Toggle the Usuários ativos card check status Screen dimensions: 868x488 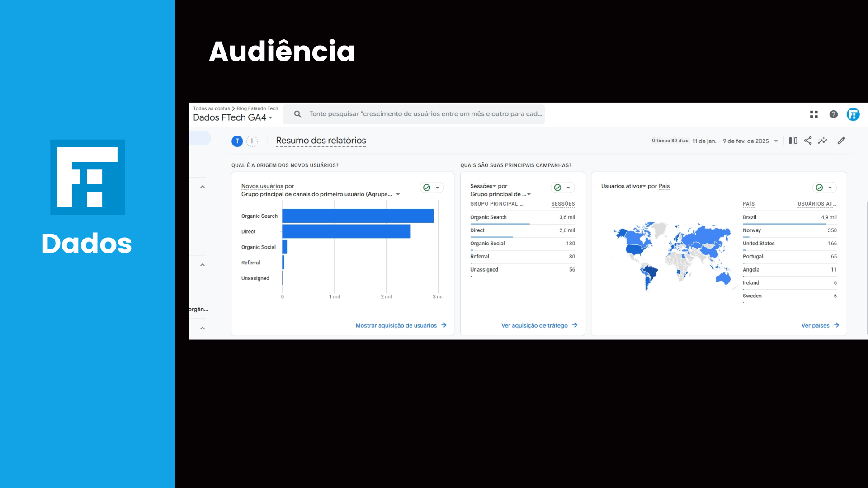click(819, 188)
